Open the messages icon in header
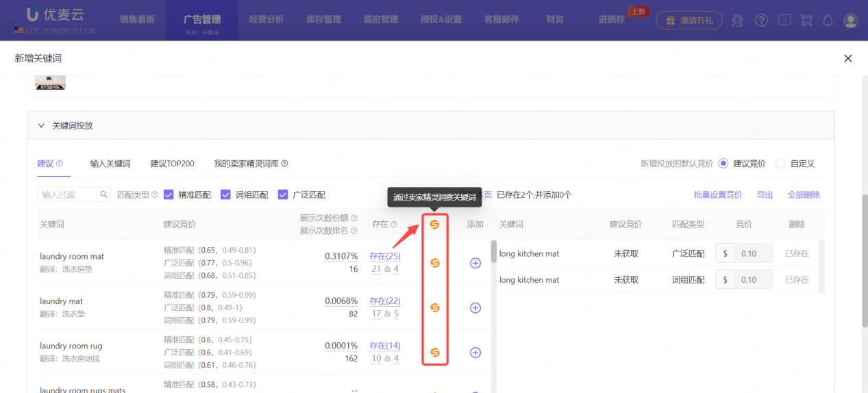This screenshot has width=868, height=393. point(784,21)
